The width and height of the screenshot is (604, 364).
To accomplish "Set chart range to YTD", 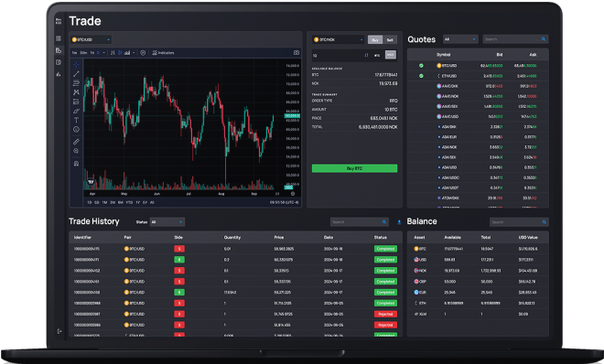I will [x=129, y=202].
